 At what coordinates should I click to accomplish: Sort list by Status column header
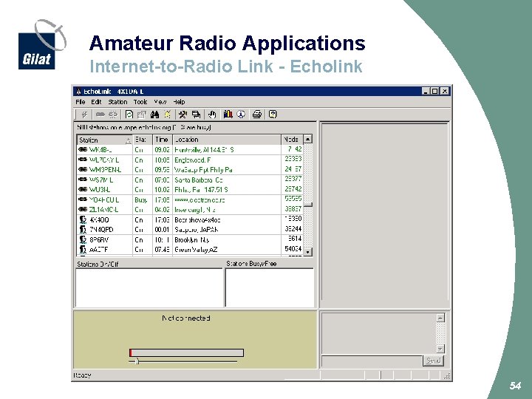143,140
